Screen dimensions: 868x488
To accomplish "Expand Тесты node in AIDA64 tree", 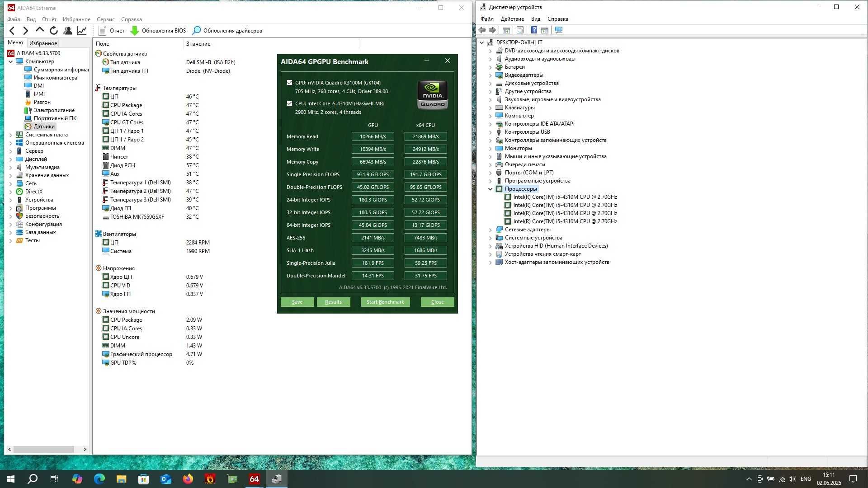I will (x=10, y=240).
